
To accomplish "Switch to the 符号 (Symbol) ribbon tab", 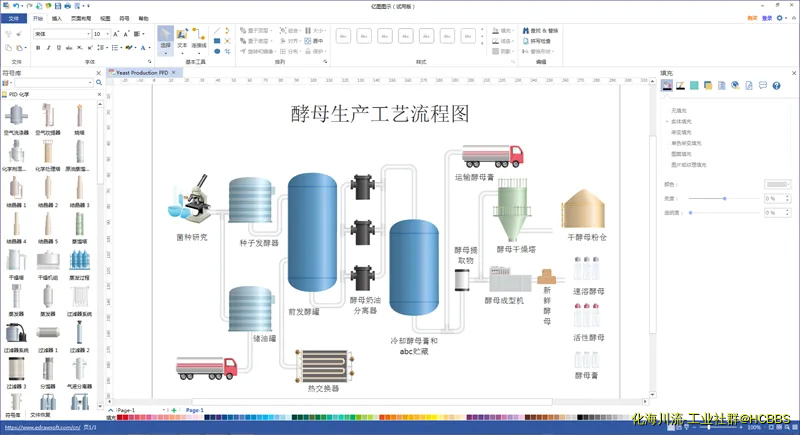I will pos(124,18).
